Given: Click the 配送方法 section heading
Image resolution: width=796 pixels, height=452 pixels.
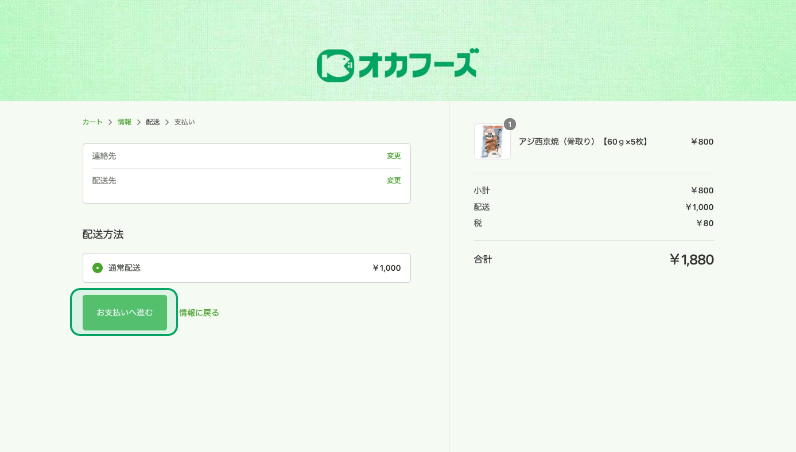Looking at the screenshot, I should tap(103, 234).
